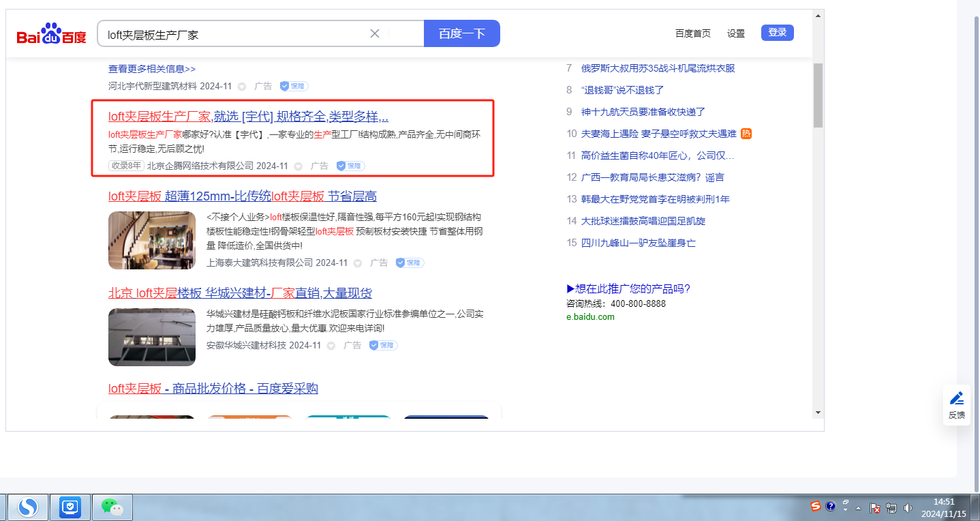Open WeChat from the taskbar
Screen dimensions: 980x521
112,507
